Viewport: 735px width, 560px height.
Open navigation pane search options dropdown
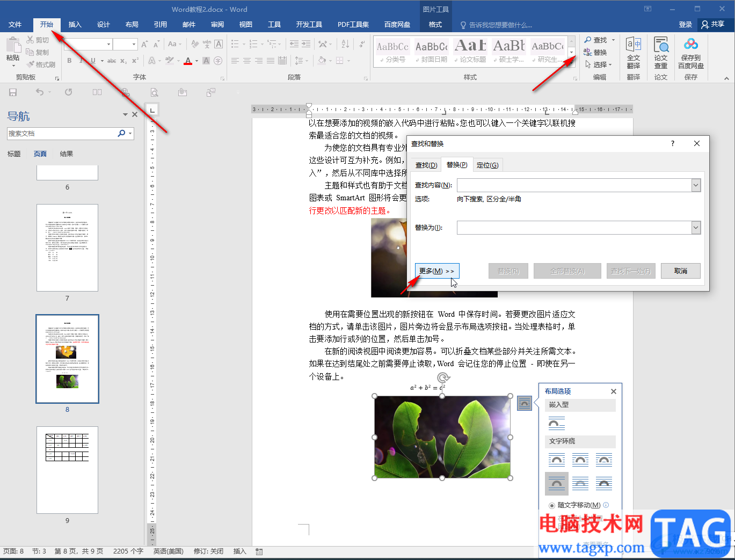130,134
